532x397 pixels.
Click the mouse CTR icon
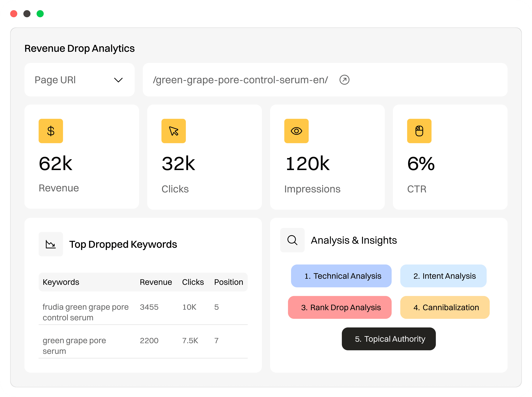[x=419, y=131]
